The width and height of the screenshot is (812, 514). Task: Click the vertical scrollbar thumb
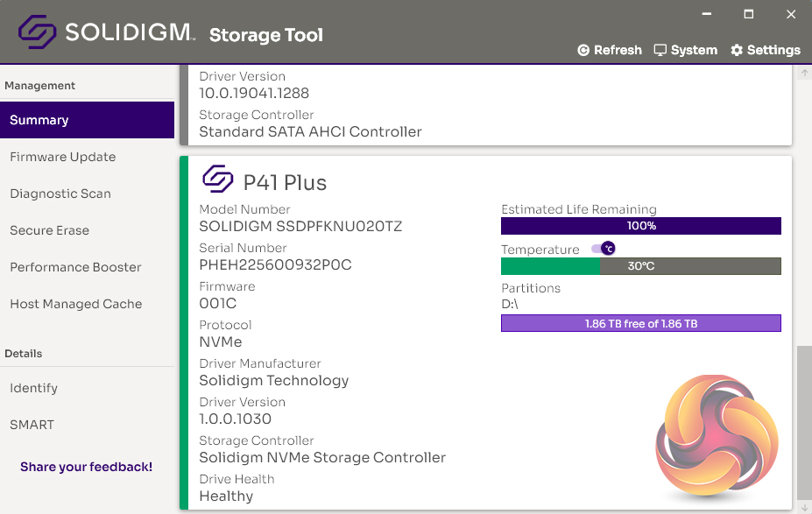click(804, 420)
